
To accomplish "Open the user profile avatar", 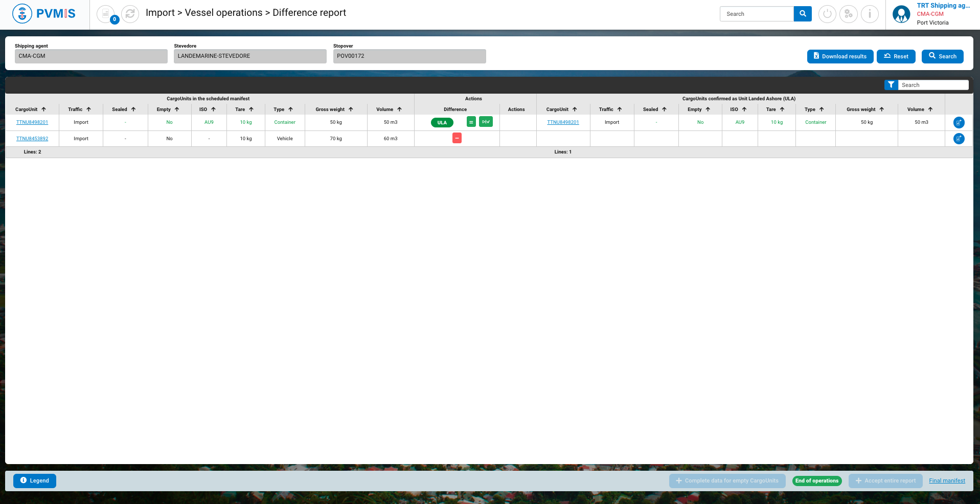I will (x=901, y=14).
